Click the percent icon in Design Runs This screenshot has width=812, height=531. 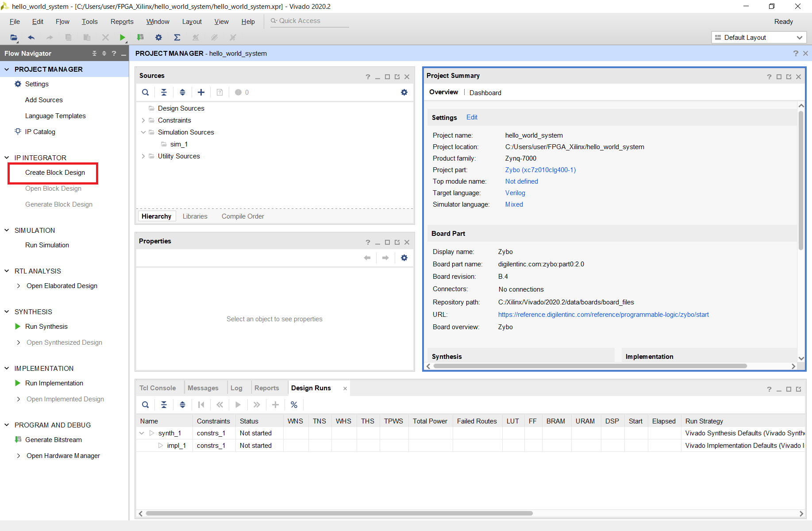tap(294, 405)
